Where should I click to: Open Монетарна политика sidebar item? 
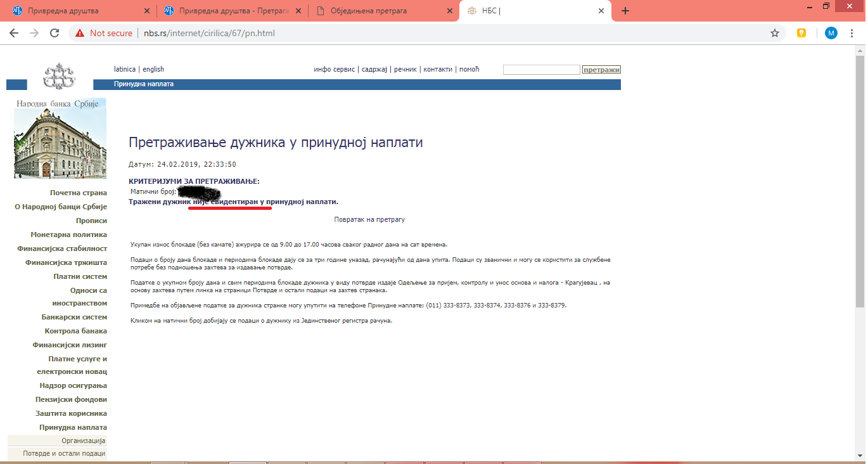pyautogui.click(x=69, y=235)
